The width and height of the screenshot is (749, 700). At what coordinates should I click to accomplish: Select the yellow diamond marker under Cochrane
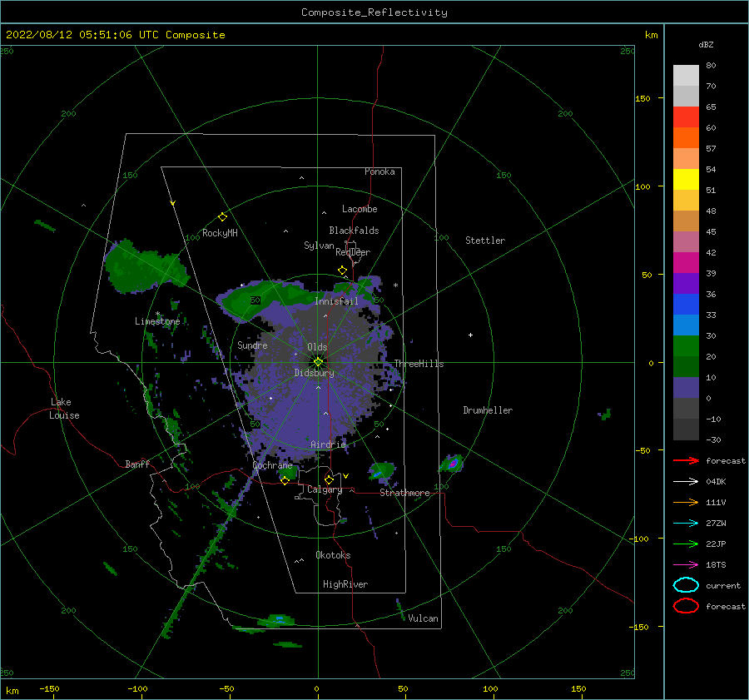[285, 480]
